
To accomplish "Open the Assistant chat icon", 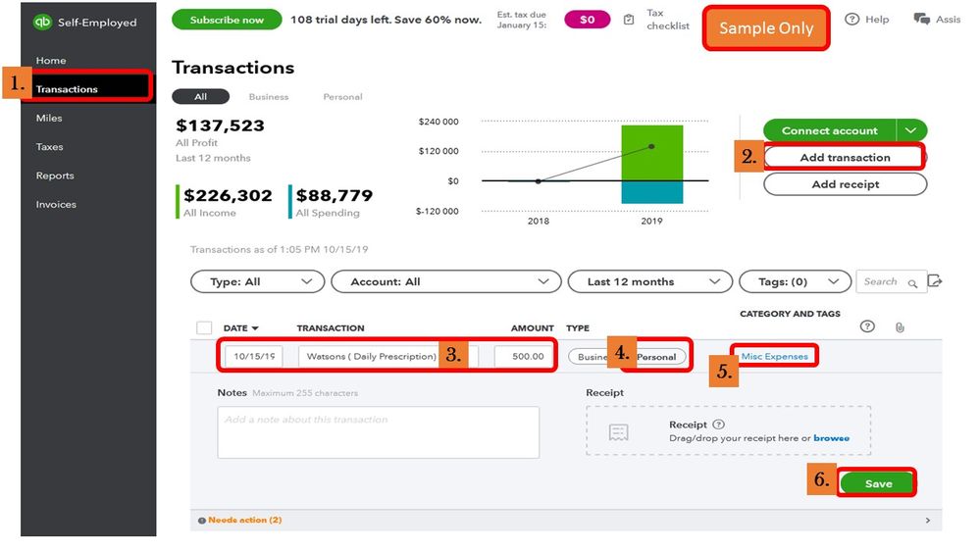I will [x=921, y=20].
